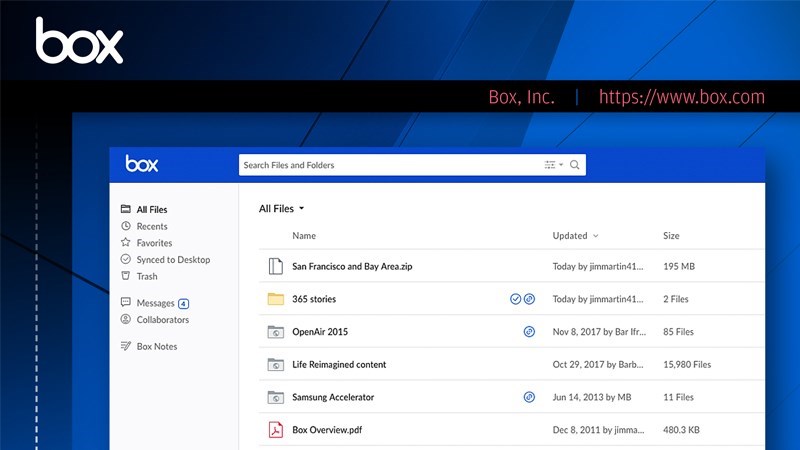Open Recents in sidebar
This screenshot has width=800, height=450.
[152, 226]
